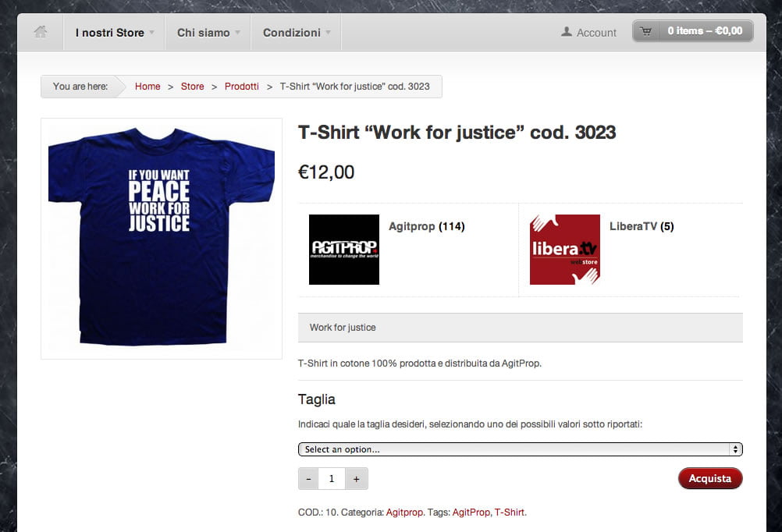Open the Condizioni dropdown menu
This screenshot has width=782, height=532.
(297, 33)
